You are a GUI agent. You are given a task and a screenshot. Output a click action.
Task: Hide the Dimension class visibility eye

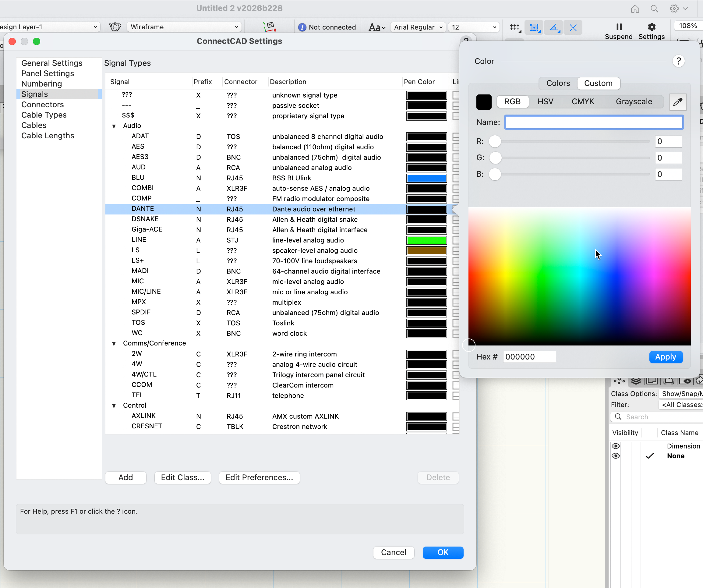615,446
